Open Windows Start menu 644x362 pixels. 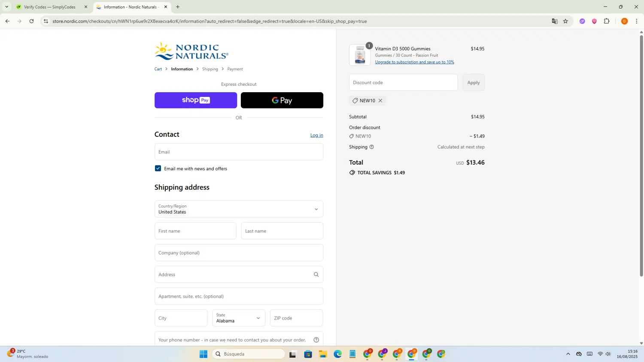coord(204,354)
